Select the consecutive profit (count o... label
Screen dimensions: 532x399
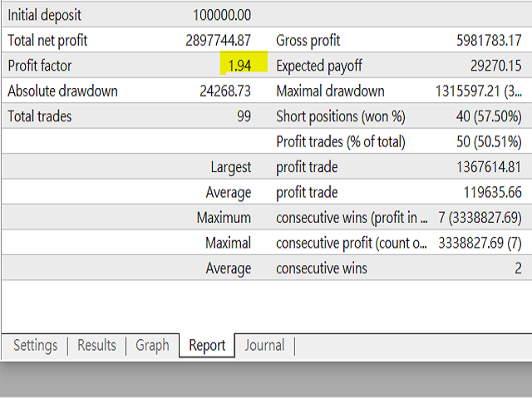[352, 243]
